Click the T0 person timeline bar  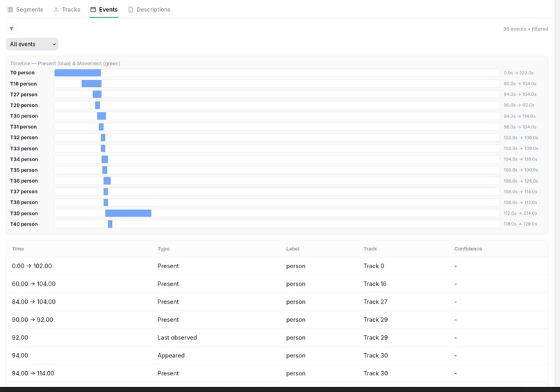(x=78, y=73)
